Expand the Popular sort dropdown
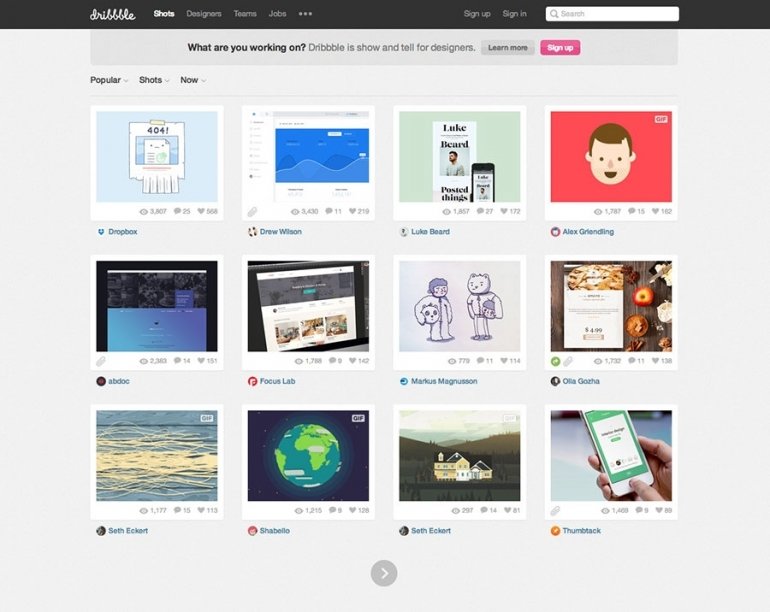The height and width of the screenshot is (612, 770). point(109,80)
